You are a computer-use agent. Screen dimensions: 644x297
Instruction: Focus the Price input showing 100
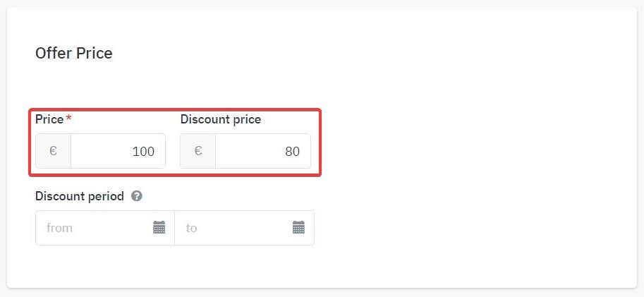coord(118,151)
